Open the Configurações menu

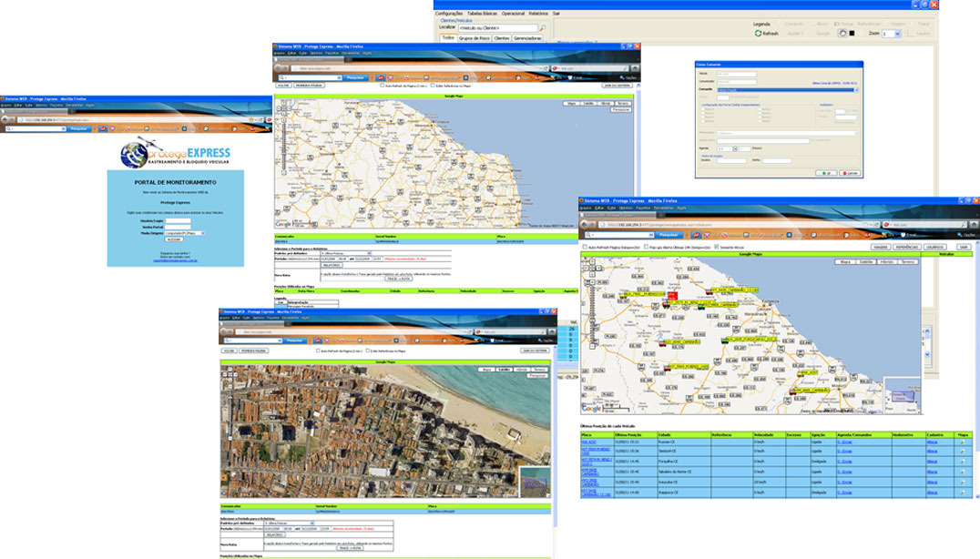(449, 13)
